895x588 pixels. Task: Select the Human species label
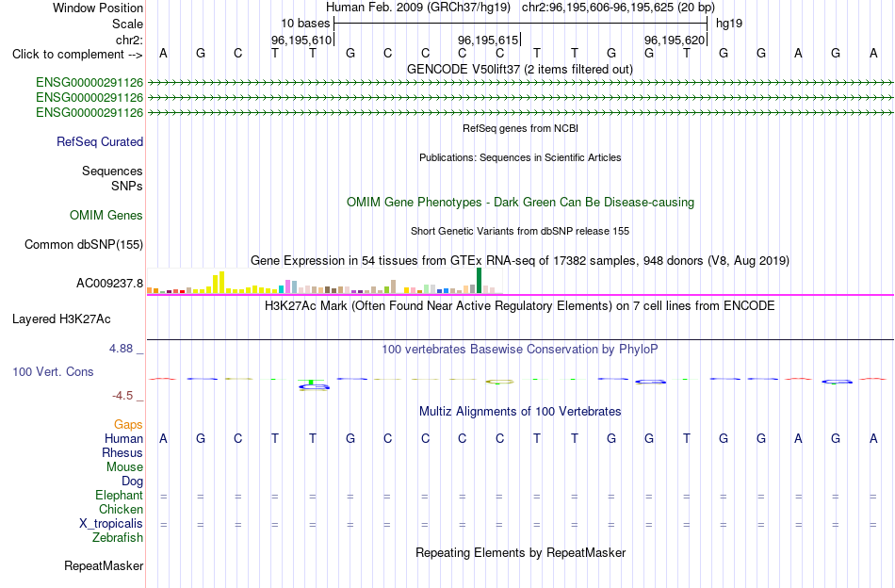(x=123, y=438)
